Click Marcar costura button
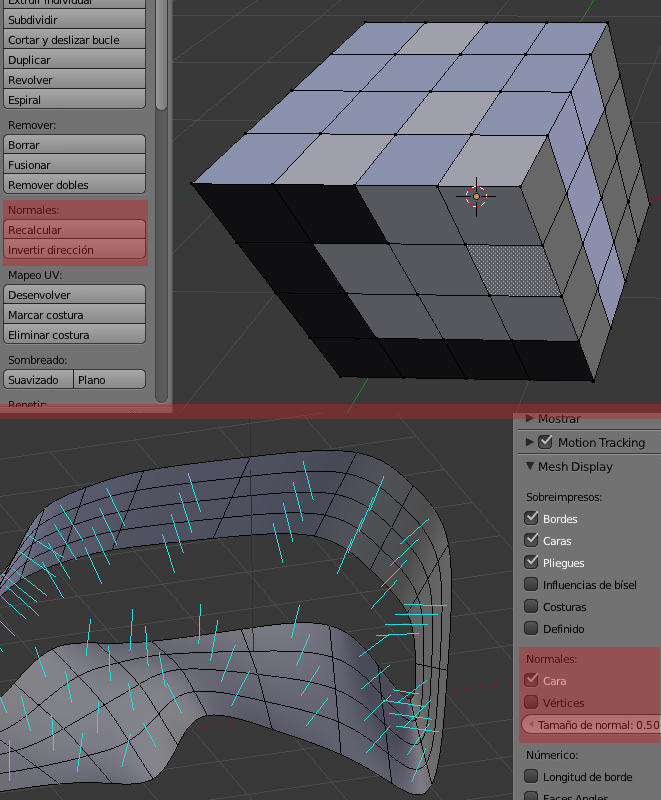This screenshot has height=800, width=661. coord(74,315)
